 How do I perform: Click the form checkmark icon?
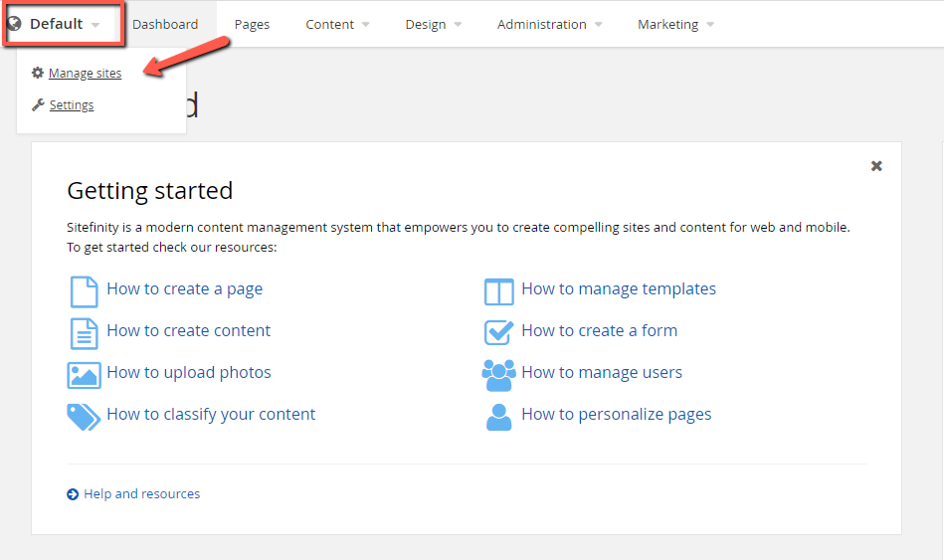pyautogui.click(x=498, y=332)
